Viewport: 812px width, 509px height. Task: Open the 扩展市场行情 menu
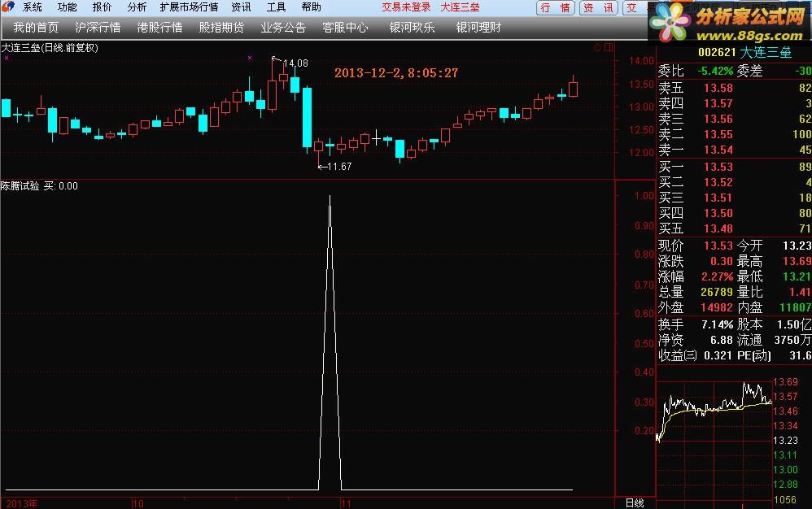189,7
